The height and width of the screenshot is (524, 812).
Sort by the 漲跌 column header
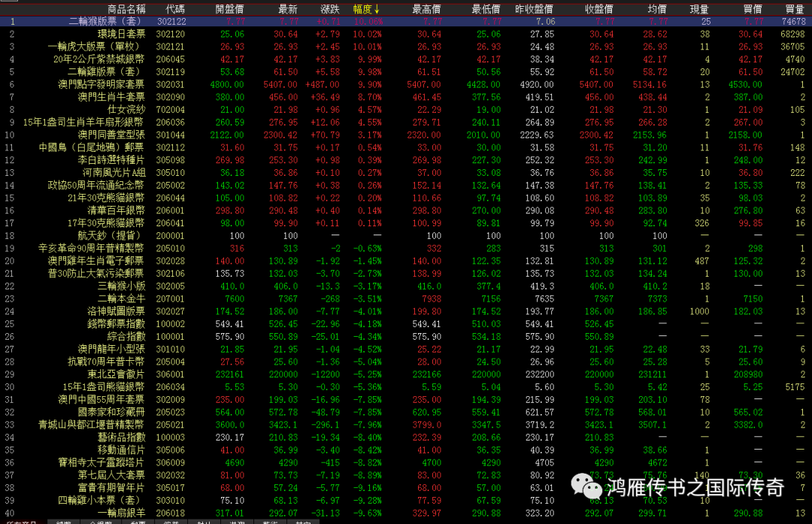tap(330, 9)
